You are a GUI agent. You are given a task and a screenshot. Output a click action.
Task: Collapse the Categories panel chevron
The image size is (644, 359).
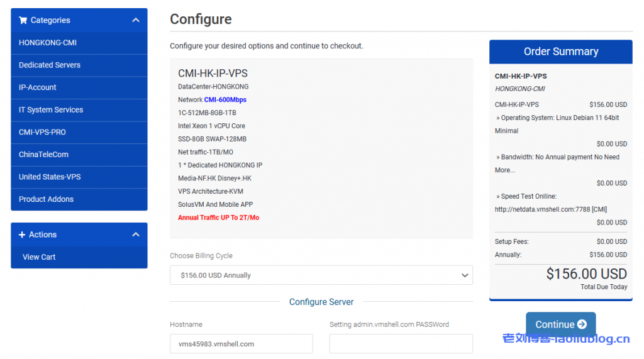coord(136,20)
